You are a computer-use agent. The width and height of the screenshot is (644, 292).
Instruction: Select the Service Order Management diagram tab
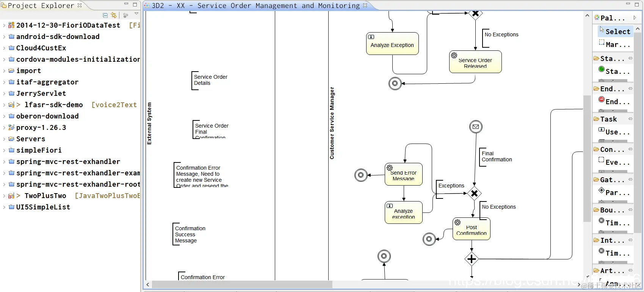[x=256, y=6]
